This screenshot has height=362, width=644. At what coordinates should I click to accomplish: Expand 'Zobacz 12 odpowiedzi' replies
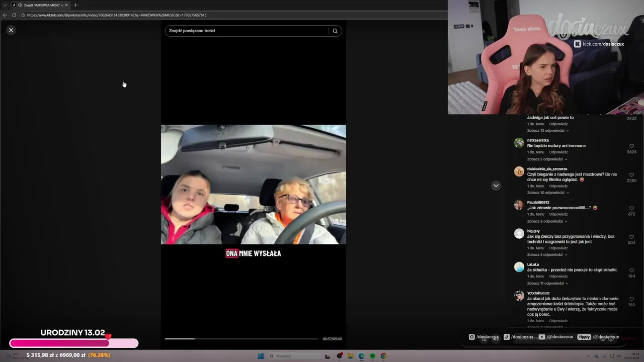547,131
